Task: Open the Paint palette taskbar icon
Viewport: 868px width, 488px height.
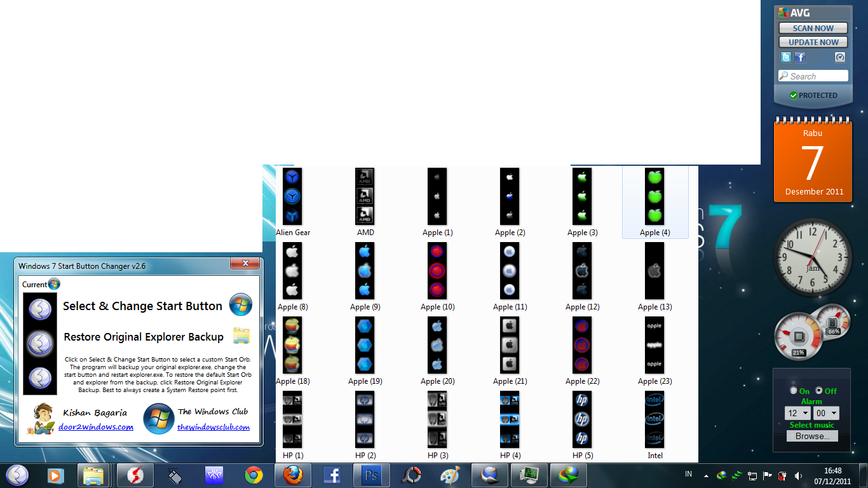Action: (450, 475)
